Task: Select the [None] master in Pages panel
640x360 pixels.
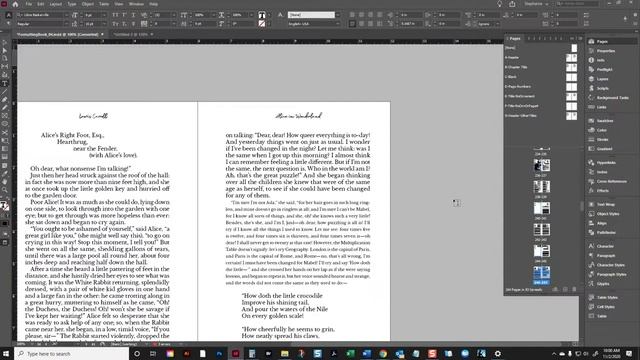Action: pos(541,48)
